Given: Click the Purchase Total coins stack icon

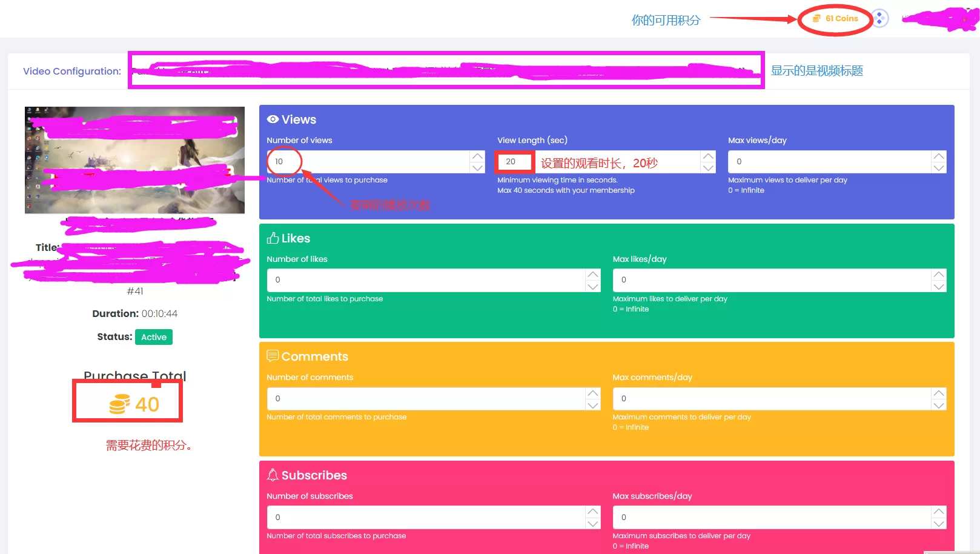Looking at the screenshot, I should 119,404.
